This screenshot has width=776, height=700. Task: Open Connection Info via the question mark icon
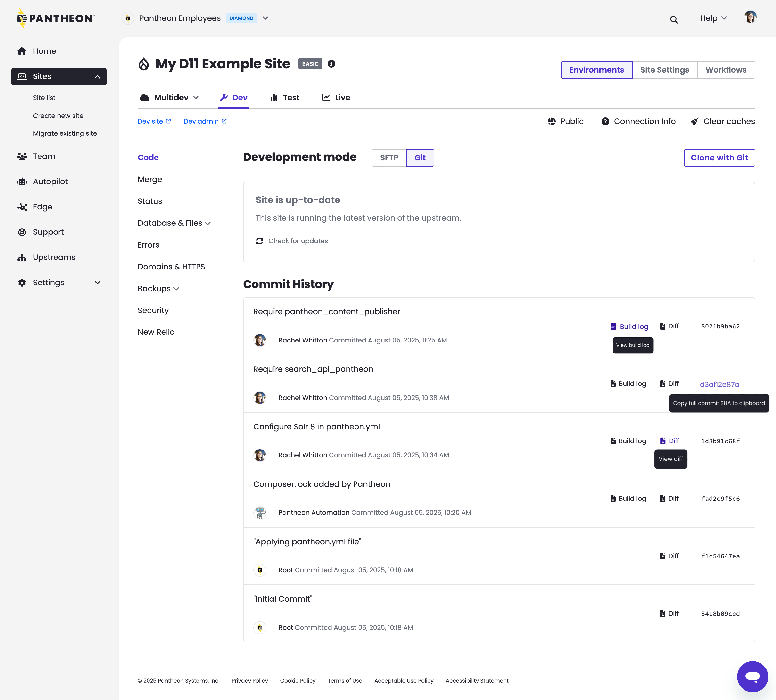pyautogui.click(x=606, y=121)
